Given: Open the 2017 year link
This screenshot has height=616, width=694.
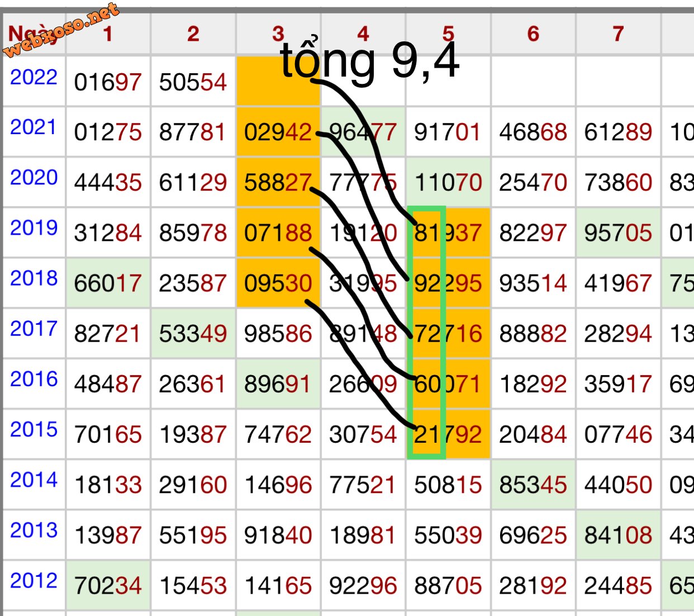Looking at the screenshot, I should (x=34, y=329).
